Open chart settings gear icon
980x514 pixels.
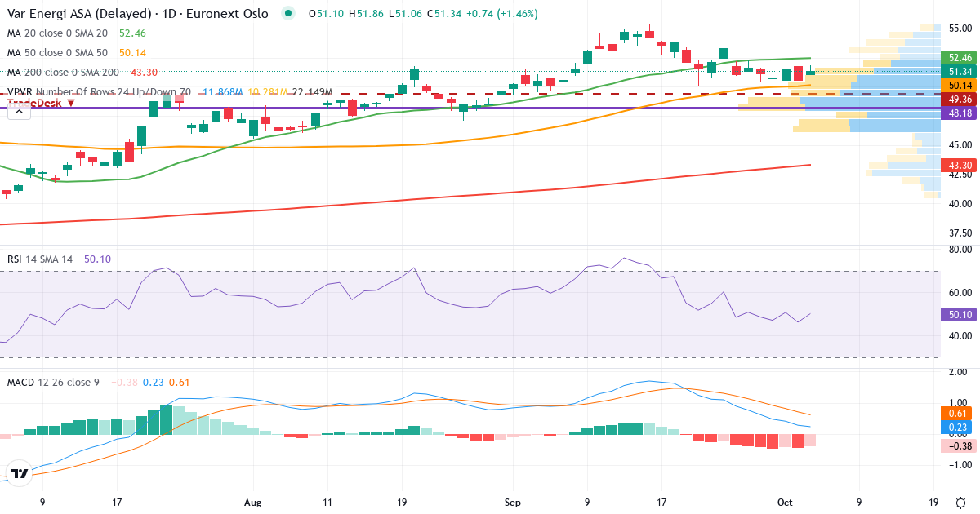click(961, 503)
